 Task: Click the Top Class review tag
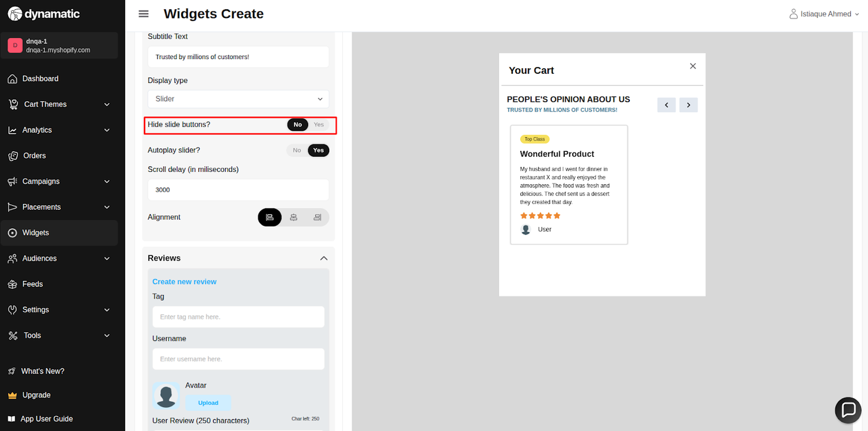tap(534, 139)
